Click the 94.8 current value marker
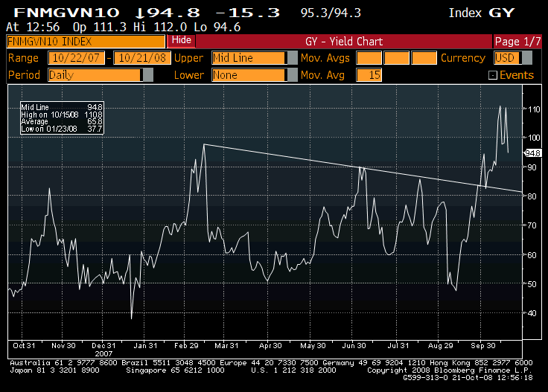Image resolution: width=548 pixels, height=392 pixels. 532,152
